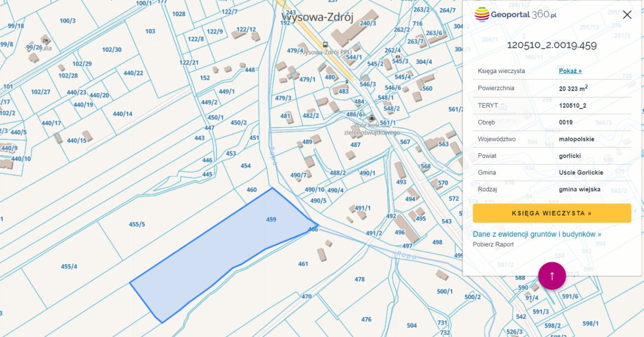Close the parcel info panel
The height and width of the screenshot is (337, 644).
pyautogui.click(x=627, y=15)
